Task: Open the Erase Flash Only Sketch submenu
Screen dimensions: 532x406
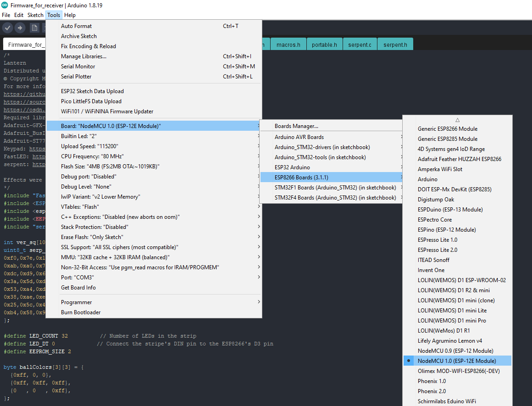Action: click(154, 237)
